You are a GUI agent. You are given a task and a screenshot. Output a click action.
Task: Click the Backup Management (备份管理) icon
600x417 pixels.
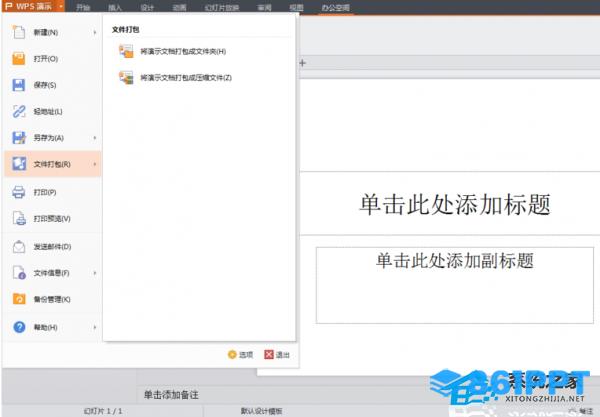(x=19, y=299)
